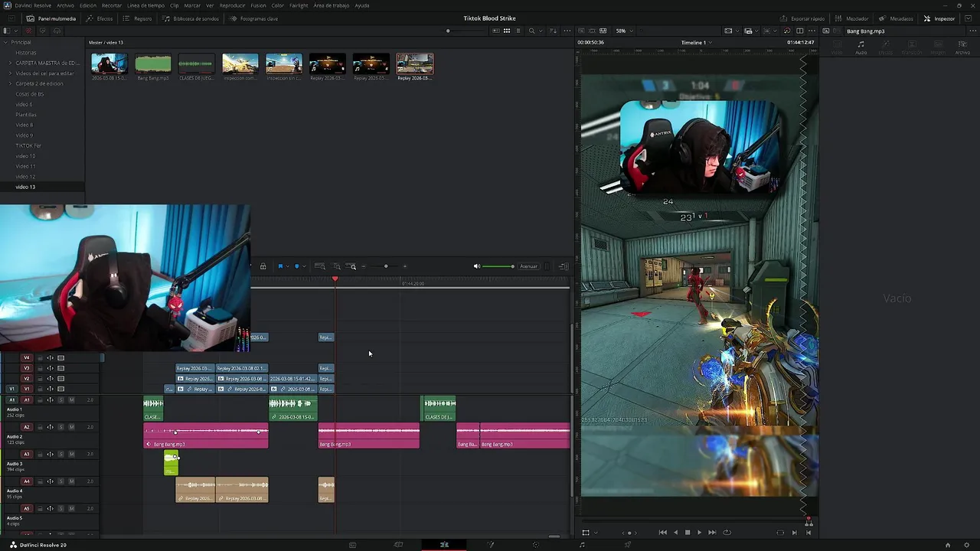The width and height of the screenshot is (980, 551).
Task: Switch media pool to list view
Action: 518,31
